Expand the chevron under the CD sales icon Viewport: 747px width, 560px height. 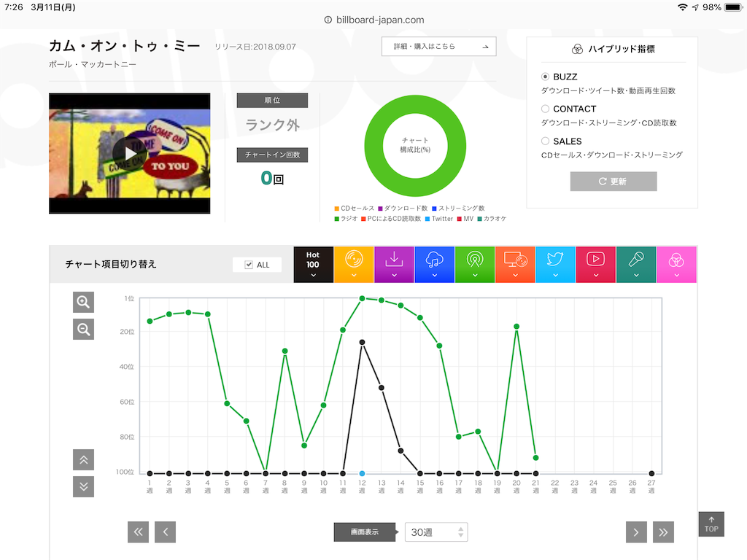click(x=354, y=275)
